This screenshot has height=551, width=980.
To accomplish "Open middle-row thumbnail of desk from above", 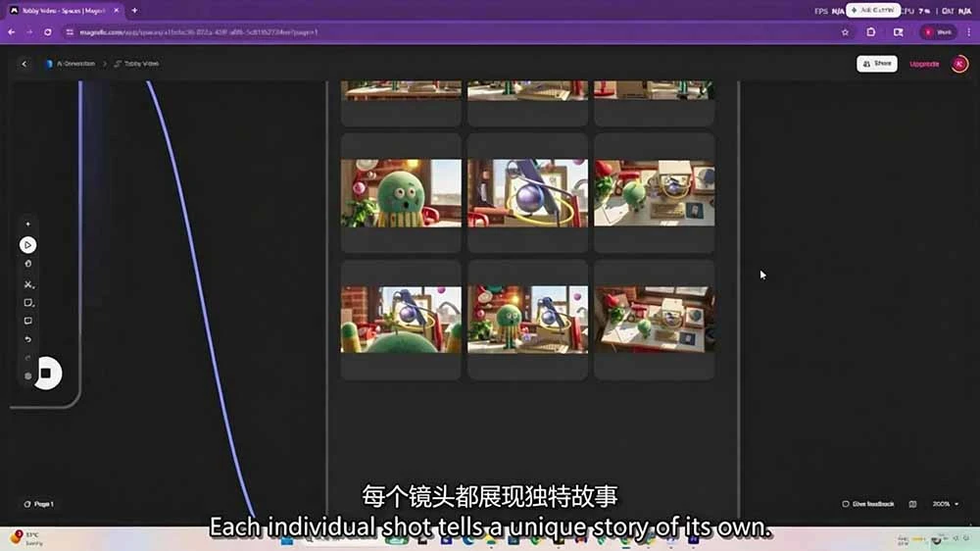I will 655,193.
